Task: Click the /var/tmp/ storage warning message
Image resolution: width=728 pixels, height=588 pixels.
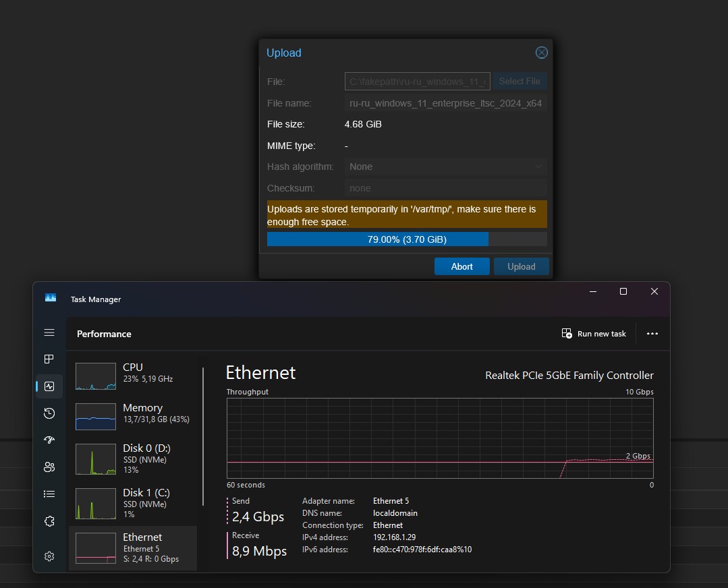Action: tap(407, 215)
